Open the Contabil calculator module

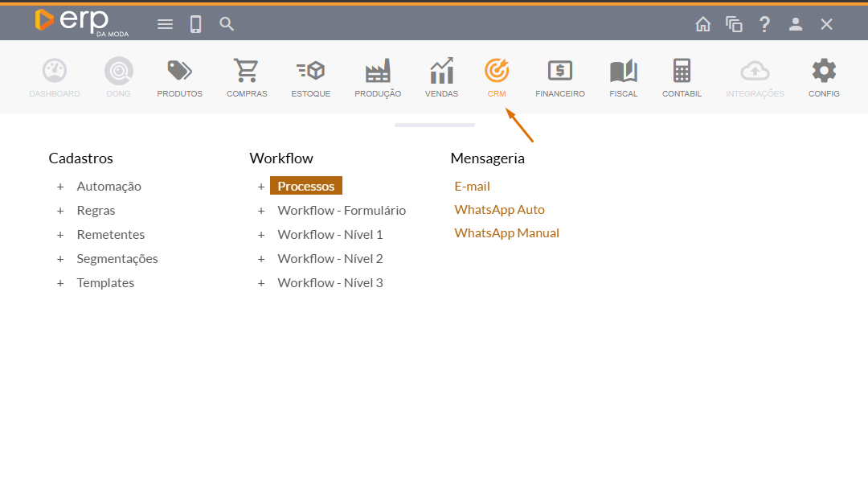click(682, 72)
